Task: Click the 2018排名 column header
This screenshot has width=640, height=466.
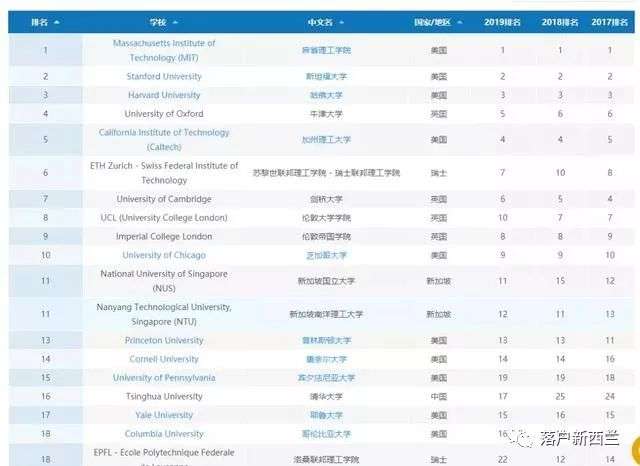Action: click(x=560, y=22)
